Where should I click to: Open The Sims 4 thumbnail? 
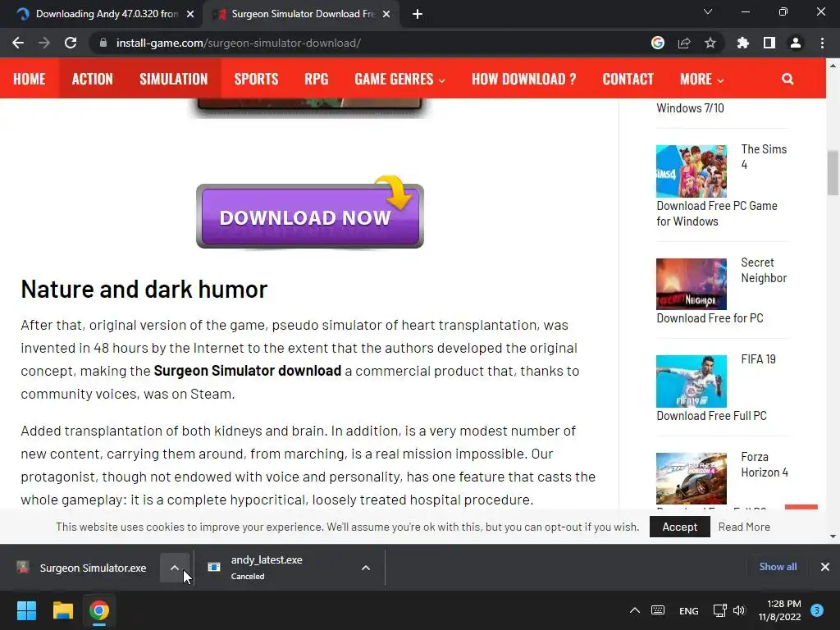pos(692,171)
